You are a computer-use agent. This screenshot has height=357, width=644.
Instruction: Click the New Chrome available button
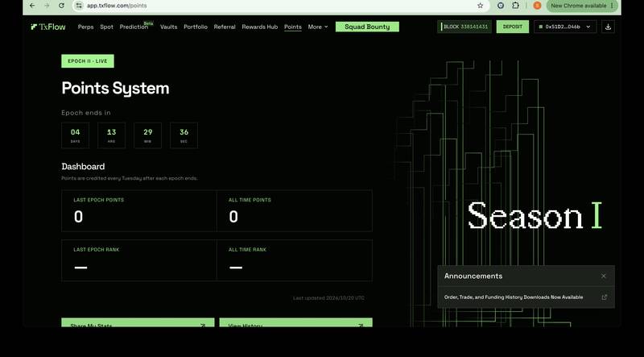point(581,6)
